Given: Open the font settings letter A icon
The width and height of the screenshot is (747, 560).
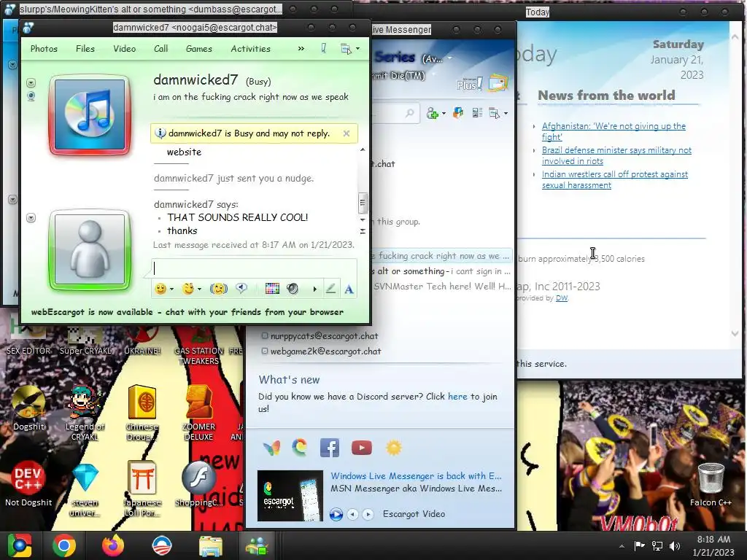Looking at the screenshot, I should click(x=349, y=289).
